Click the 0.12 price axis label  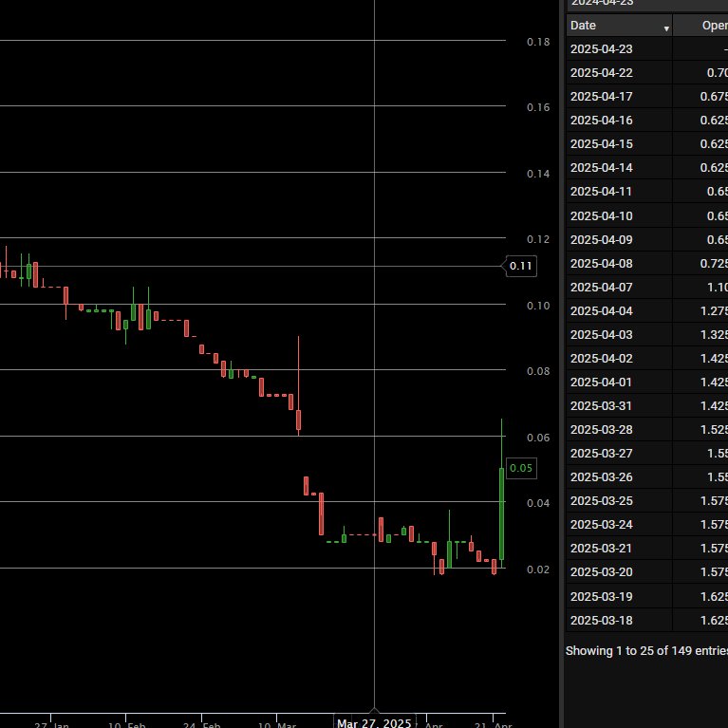(538, 239)
